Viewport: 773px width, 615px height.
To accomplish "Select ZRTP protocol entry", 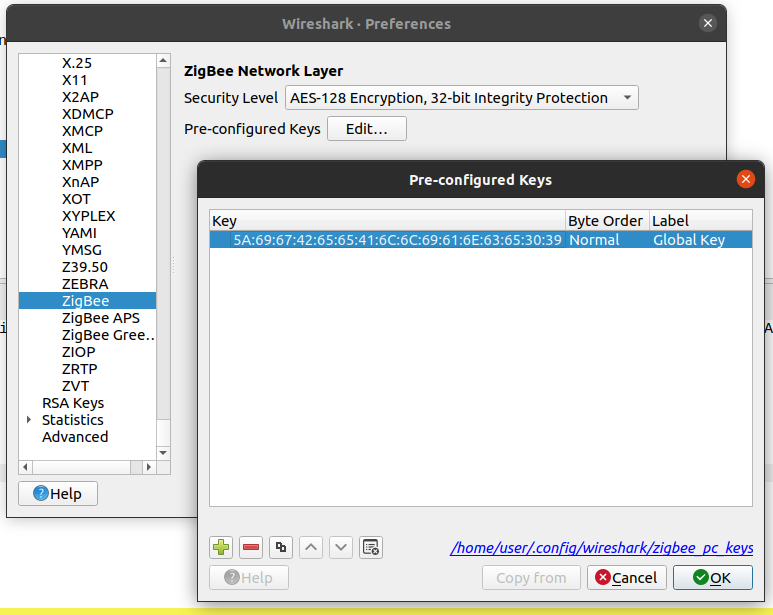I will coord(79,369).
